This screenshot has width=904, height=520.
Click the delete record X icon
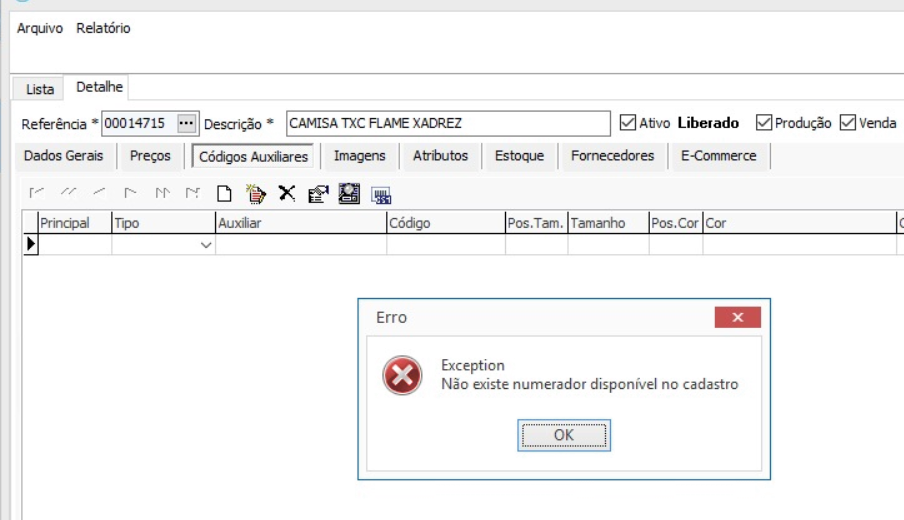[287, 194]
